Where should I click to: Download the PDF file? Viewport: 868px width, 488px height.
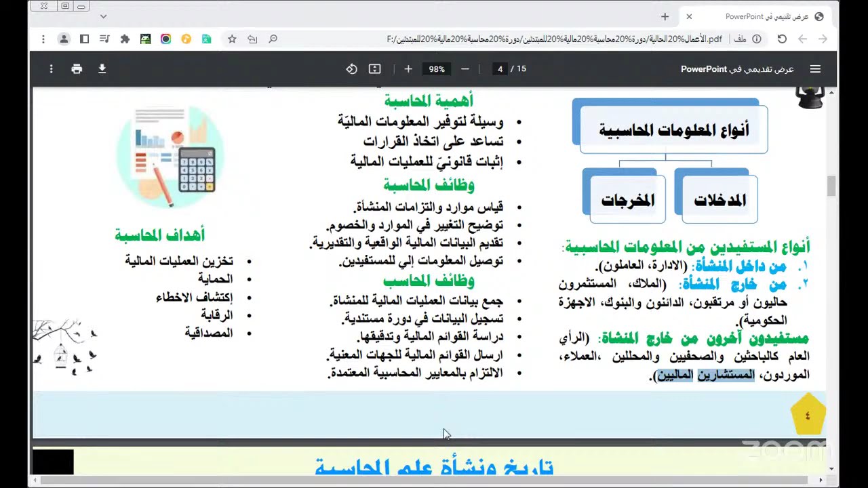[x=102, y=69]
